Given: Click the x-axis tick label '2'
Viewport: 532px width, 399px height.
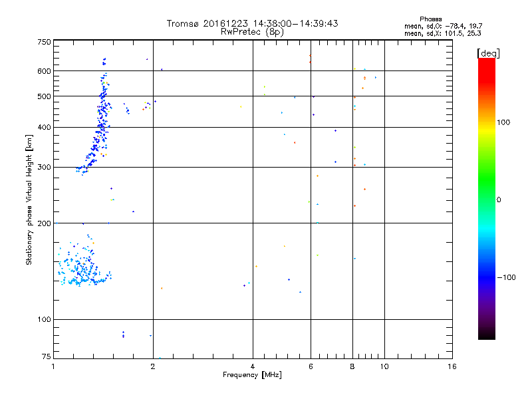Looking at the screenshot, I should (x=153, y=366).
